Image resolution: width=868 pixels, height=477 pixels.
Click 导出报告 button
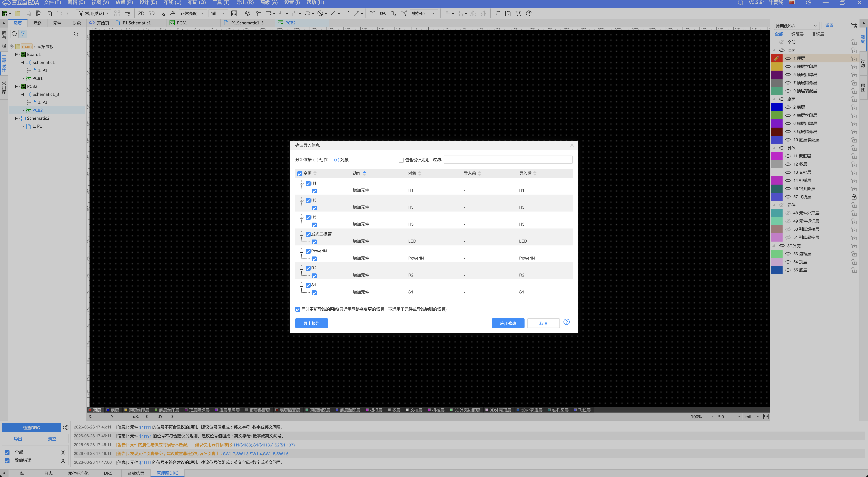click(x=311, y=323)
